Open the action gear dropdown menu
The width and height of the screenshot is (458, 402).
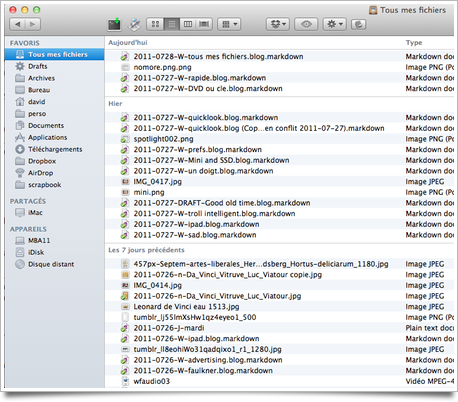click(334, 24)
